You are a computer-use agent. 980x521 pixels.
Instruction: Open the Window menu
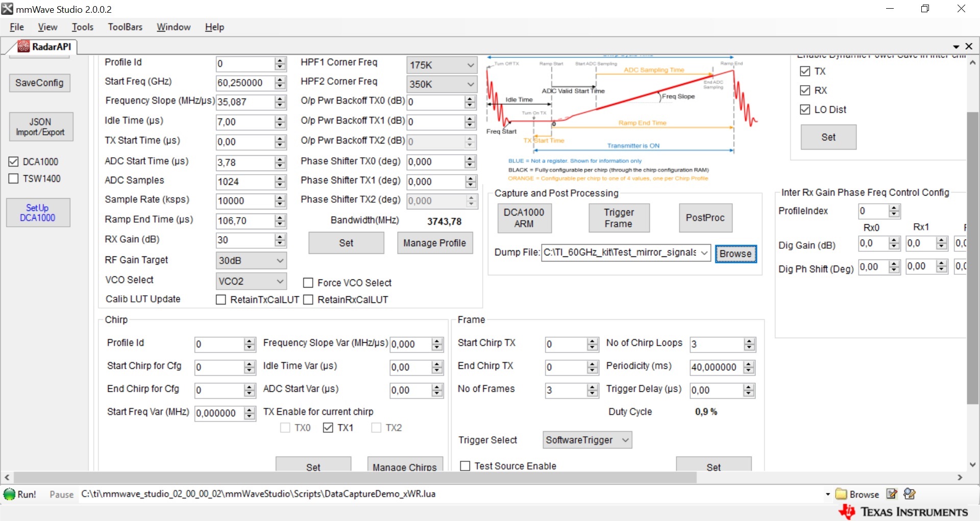tap(174, 27)
